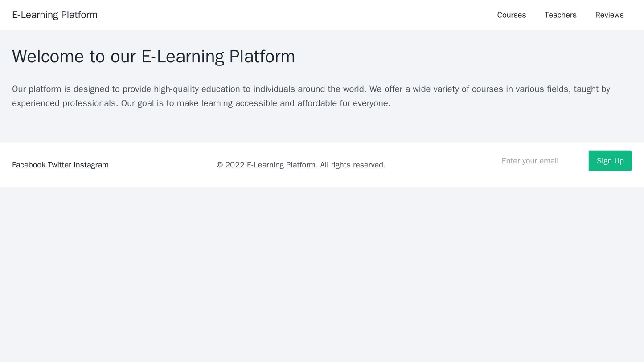Viewport: 644px width, 362px height.
Task: Select the Teachers navigation item
Action: tap(560, 15)
